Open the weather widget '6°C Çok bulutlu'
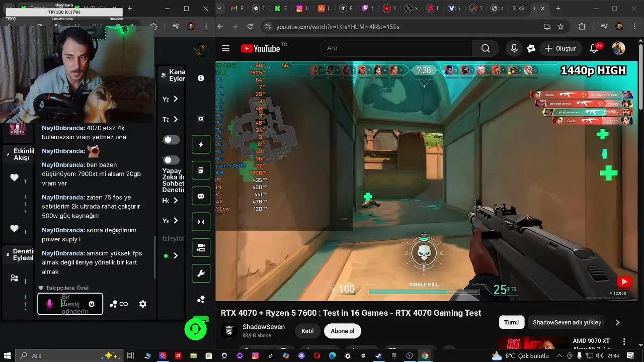 520,355
